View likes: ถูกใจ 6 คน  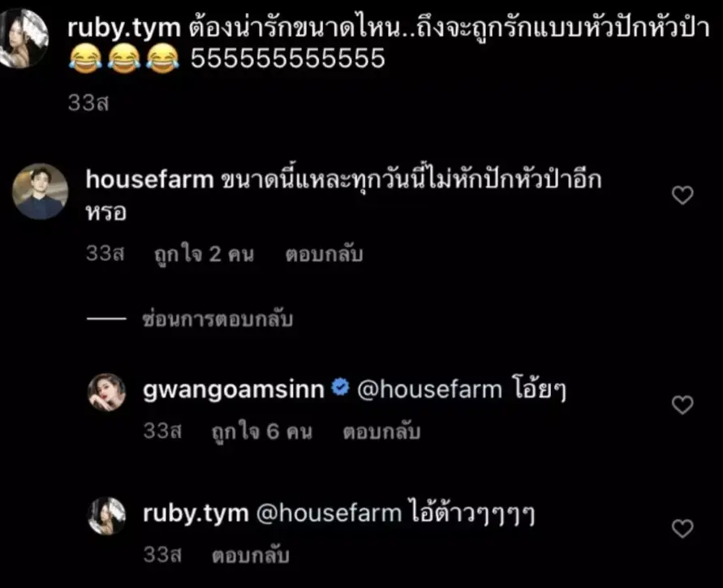261,432
